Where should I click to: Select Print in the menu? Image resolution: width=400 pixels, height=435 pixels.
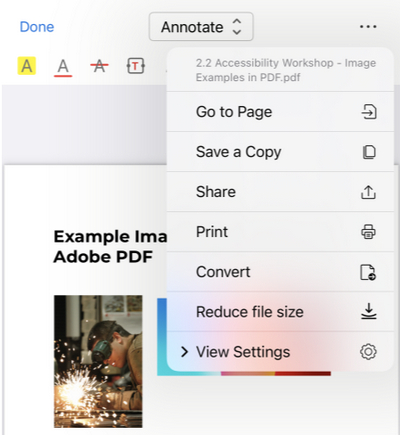pyautogui.click(x=280, y=232)
